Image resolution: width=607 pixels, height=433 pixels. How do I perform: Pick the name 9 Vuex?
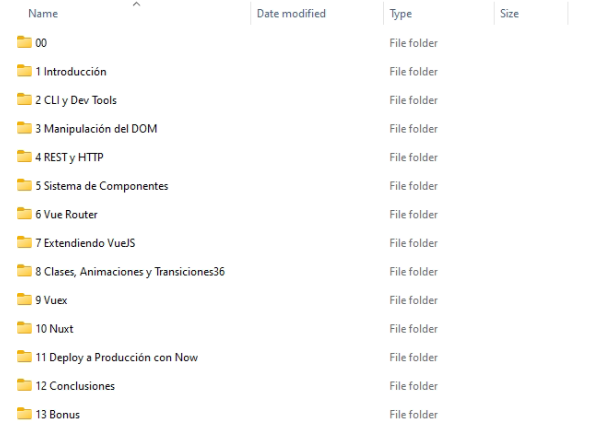click(51, 300)
